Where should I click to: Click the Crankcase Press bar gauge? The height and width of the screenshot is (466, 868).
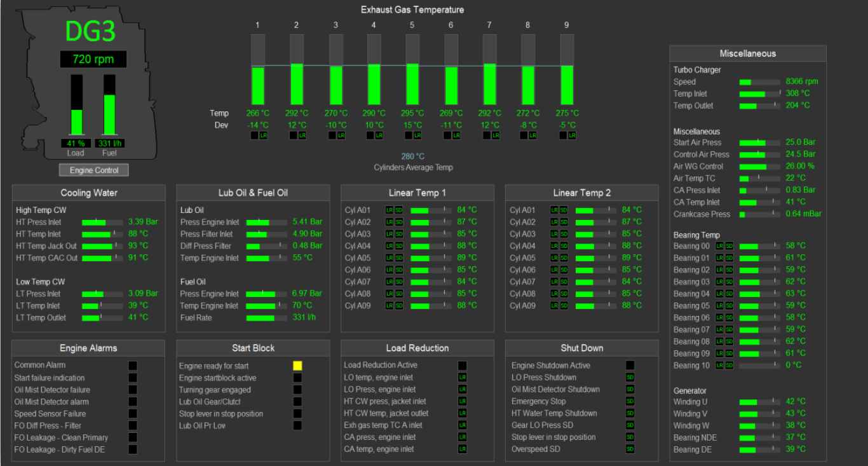pyautogui.click(x=760, y=214)
